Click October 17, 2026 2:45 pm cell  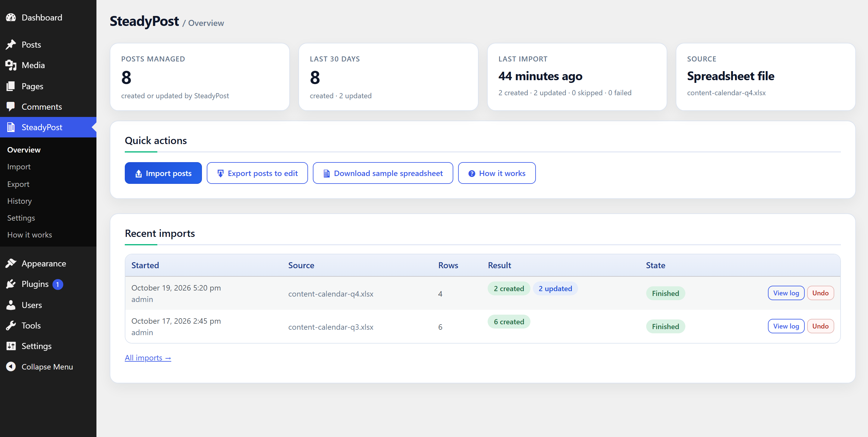176,321
